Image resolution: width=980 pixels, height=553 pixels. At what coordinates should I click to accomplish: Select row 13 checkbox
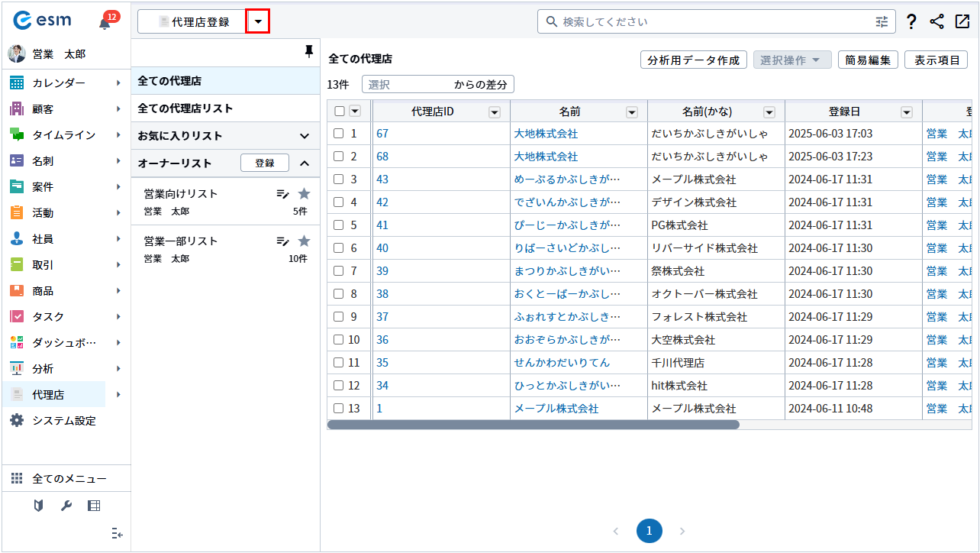[339, 409]
